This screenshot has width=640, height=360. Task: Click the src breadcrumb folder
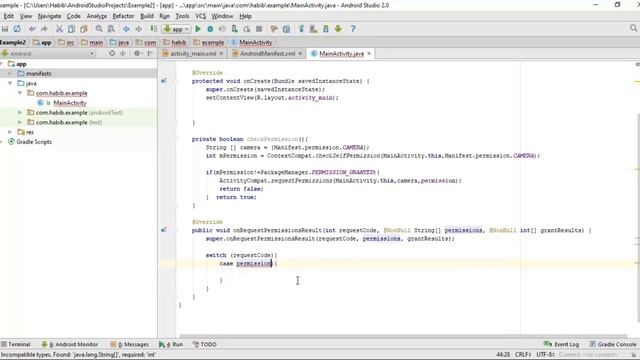66,42
